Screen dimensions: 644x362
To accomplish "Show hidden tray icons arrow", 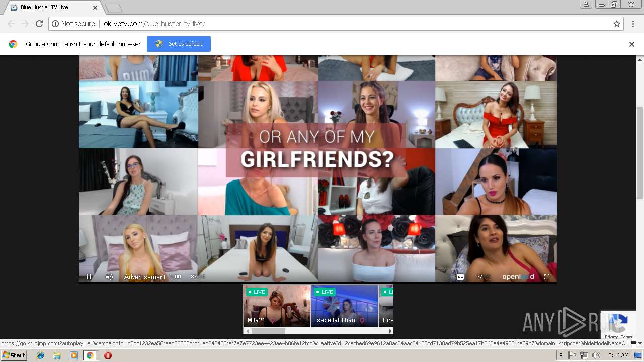I will (561, 355).
